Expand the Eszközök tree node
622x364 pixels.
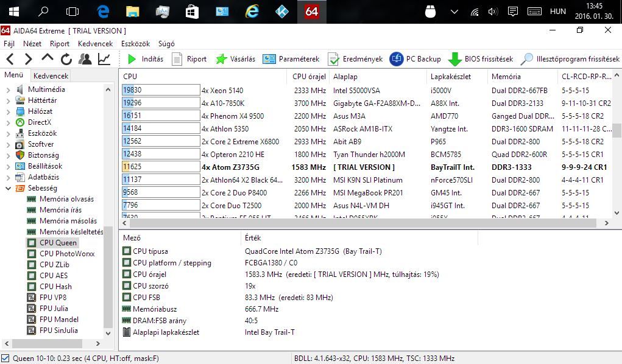(9, 134)
